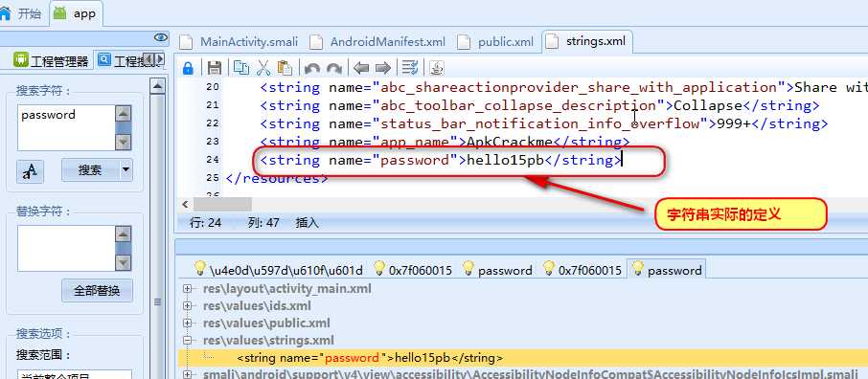Toggle the match-case Aa button
Image resolution: width=868 pixels, height=379 pixels.
(31, 171)
